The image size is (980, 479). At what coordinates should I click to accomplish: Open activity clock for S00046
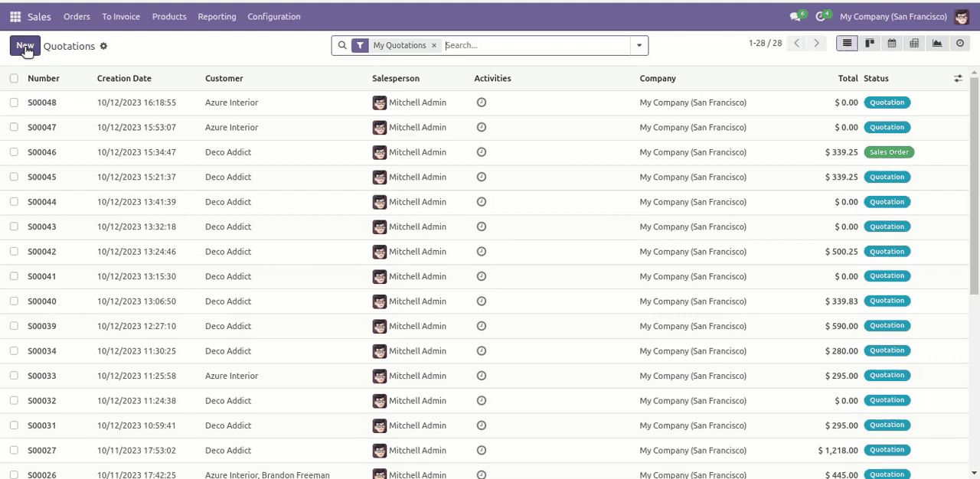(x=482, y=152)
